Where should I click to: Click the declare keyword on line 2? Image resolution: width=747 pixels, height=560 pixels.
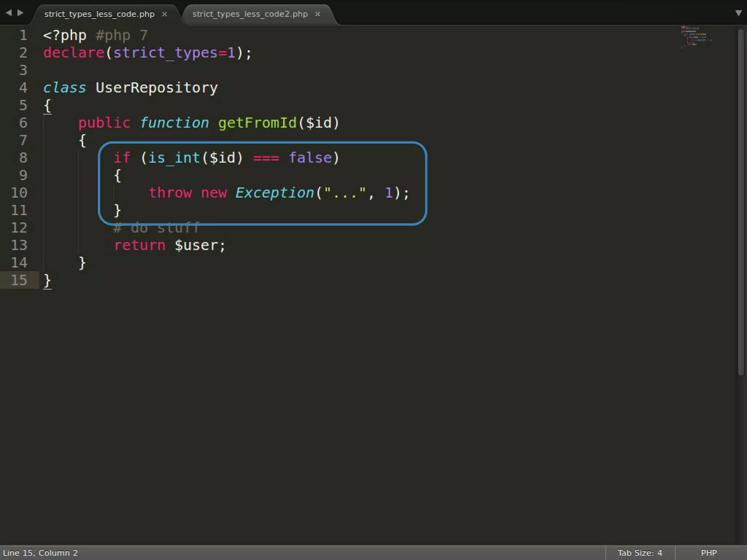pyautogui.click(x=74, y=53)
